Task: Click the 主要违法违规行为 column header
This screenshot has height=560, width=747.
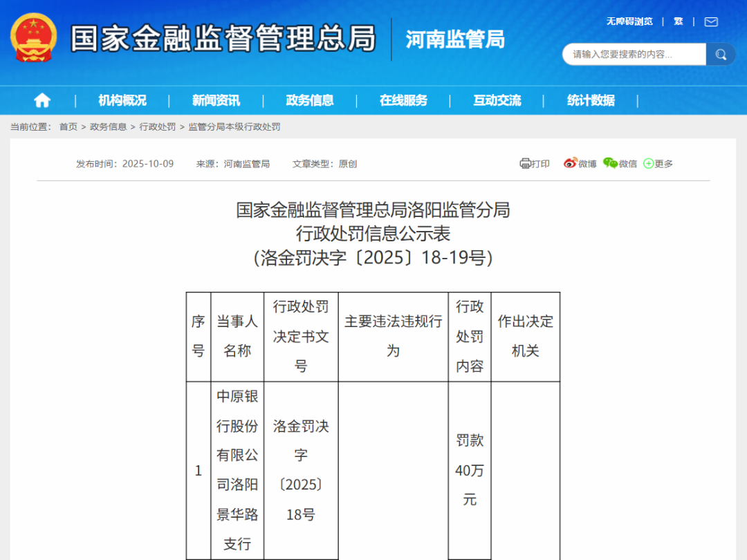Action: pyautogui.click(x=393, y=337)
